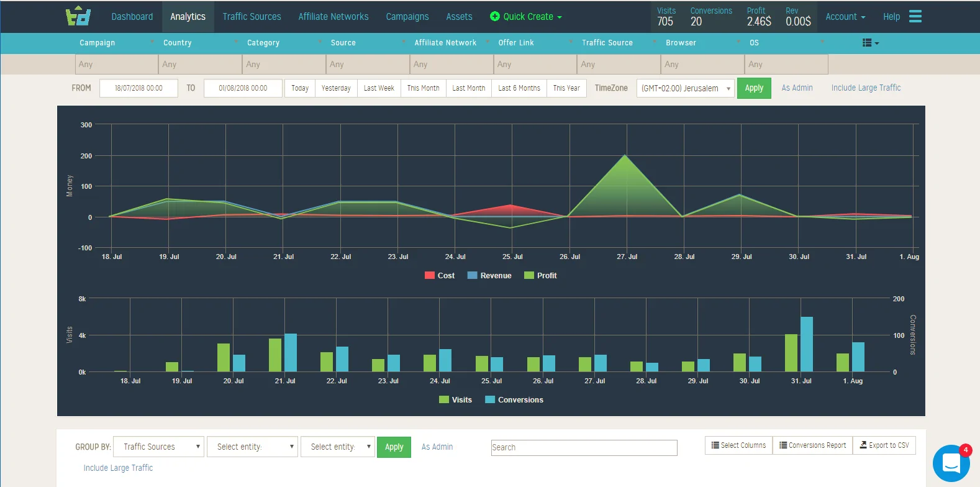The height and width of the screenshot is (487, 980).
Task: Open the filter columns list icon
Action: [x=870, y=43]
